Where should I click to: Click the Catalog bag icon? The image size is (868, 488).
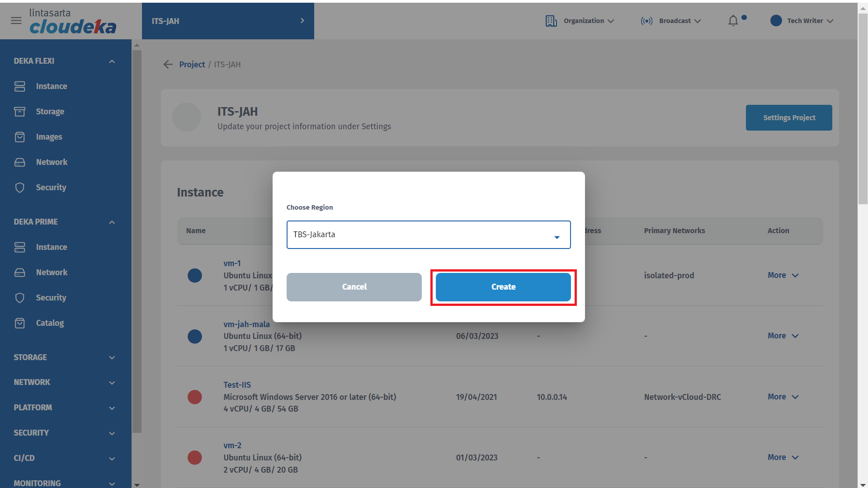(20, 323)
